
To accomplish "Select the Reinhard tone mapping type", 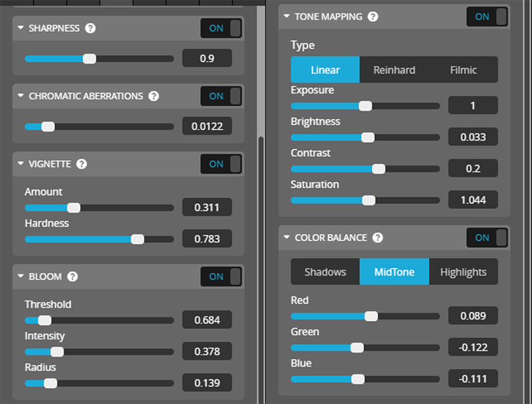I will [394, 70].
